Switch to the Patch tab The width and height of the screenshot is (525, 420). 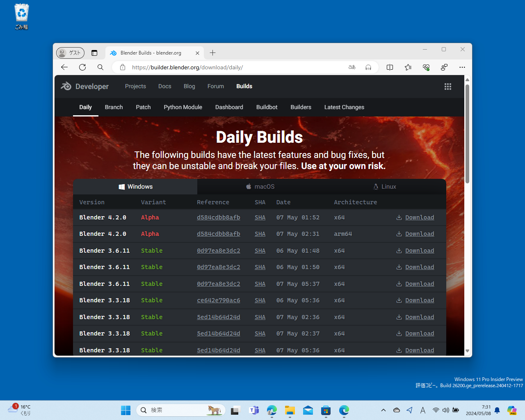coord(144,107)
